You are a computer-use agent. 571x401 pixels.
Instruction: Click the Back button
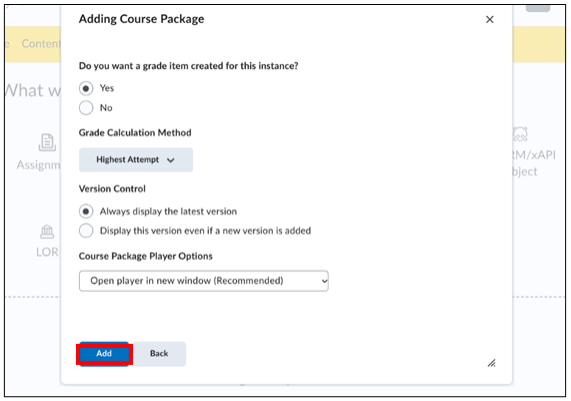point(159,354)
